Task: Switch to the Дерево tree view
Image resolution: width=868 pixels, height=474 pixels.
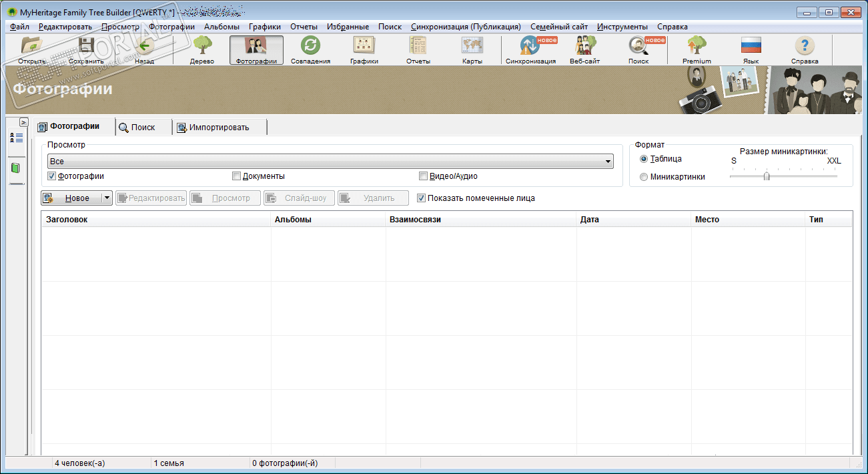Action: pos(201,50)
